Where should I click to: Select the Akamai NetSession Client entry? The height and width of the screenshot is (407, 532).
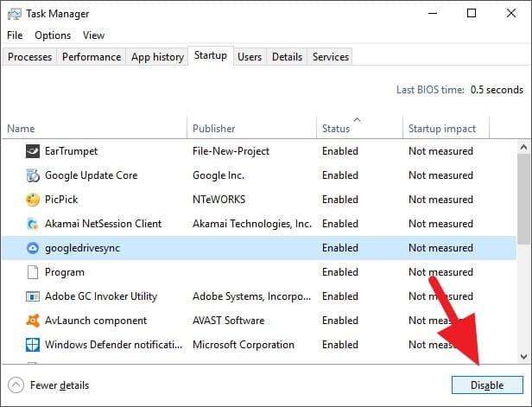click(x=103, y=224)
